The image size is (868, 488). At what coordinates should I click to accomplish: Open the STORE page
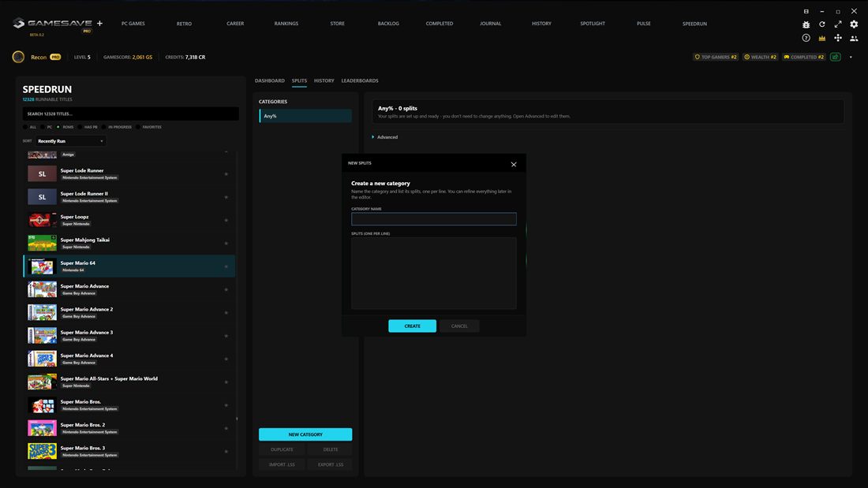click(337, 24)
